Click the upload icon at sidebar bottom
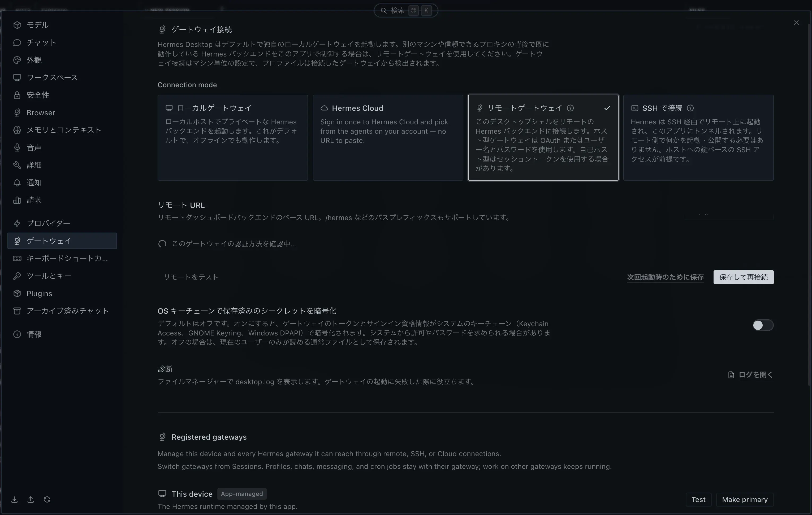The width and height of the screenshot is (812, 515). tap(31, 500)
